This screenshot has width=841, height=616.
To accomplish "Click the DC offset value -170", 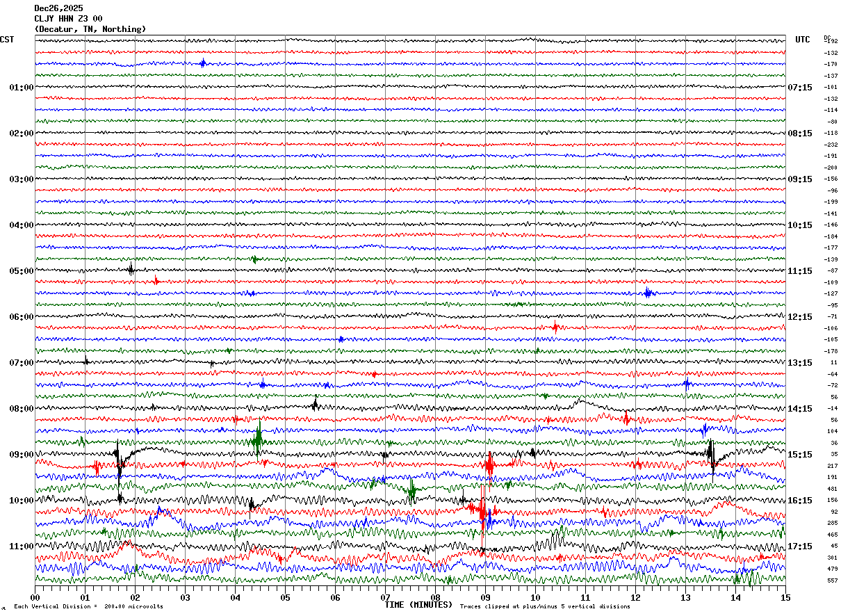I will 831,65.
